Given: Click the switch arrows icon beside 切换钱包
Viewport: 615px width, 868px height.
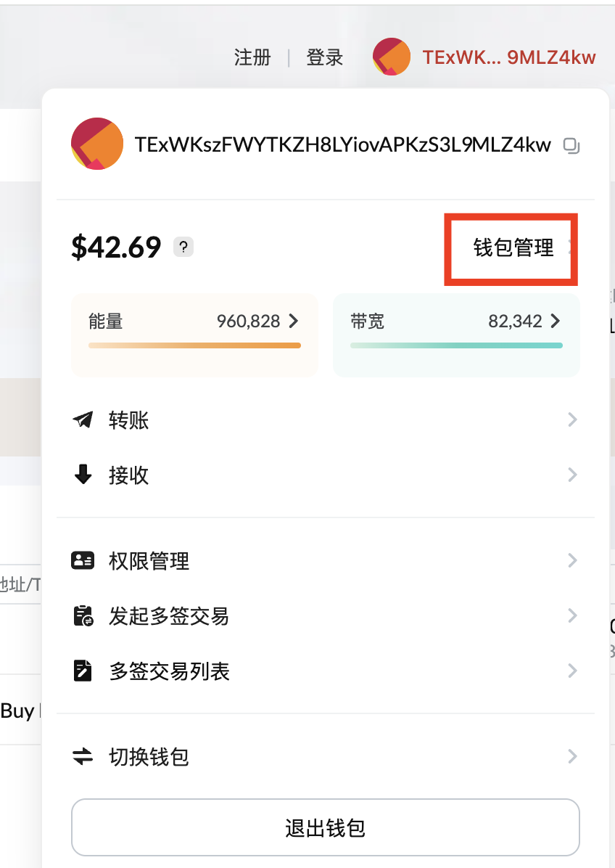Looking at the screenshot, I should [x=83, y=756].
